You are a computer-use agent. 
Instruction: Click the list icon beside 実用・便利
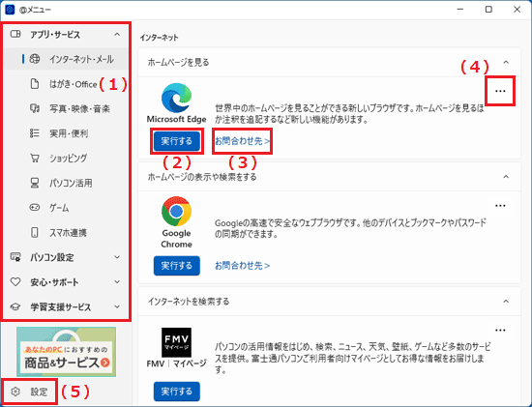pyautogui.click(x=35, y=133)
